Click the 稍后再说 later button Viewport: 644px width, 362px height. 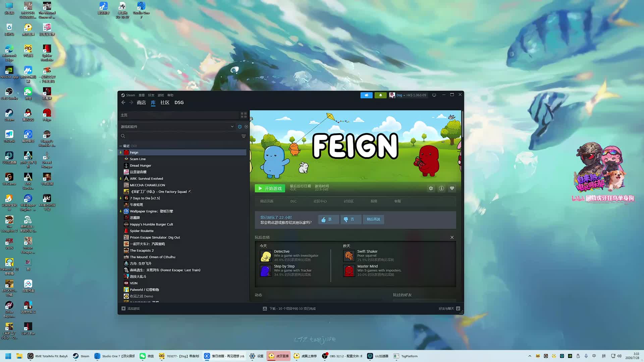point(373,220)
